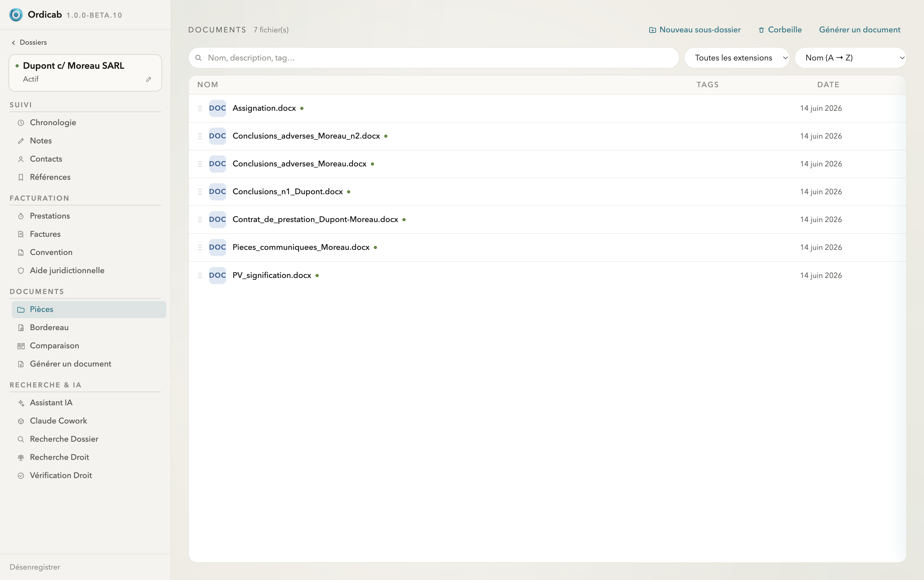Create a Nouveau sous-dossier

pos(695,29)
